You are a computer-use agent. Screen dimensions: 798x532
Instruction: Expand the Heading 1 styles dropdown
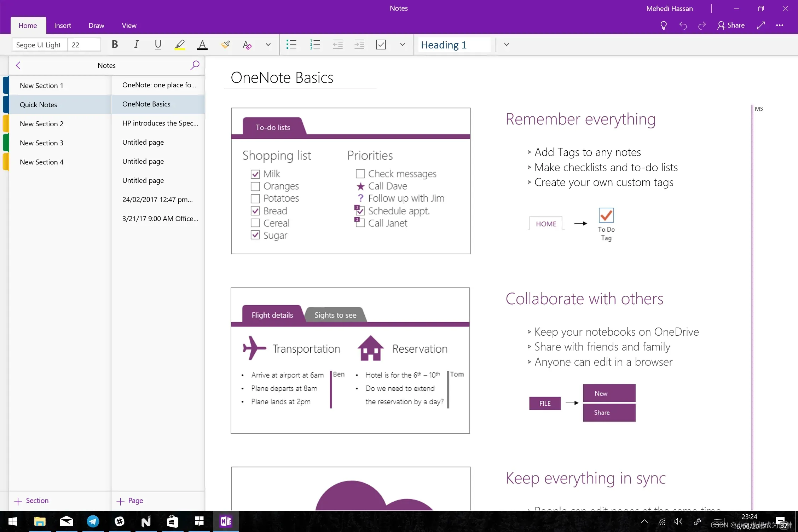click(x=506, y=45)
